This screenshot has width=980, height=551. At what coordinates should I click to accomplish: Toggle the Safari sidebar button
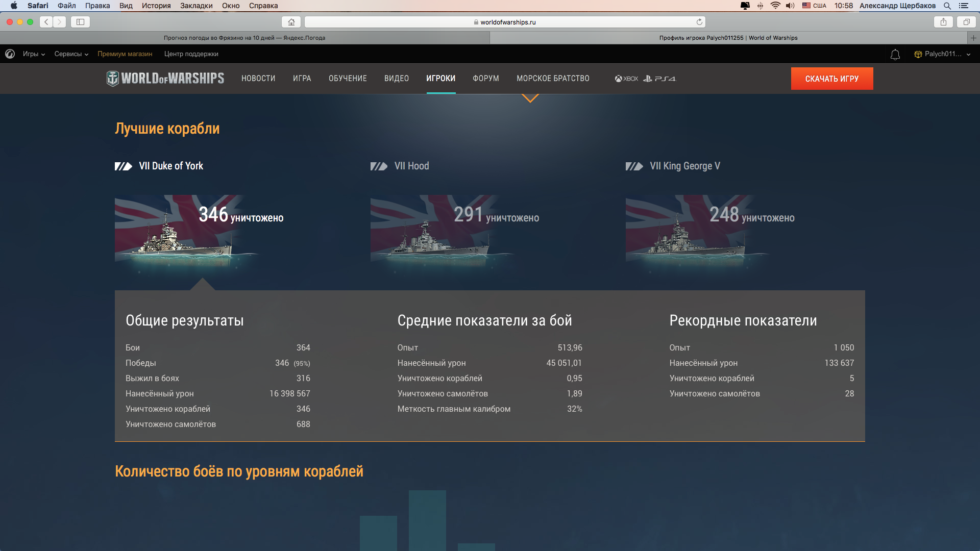coord(80,22)
